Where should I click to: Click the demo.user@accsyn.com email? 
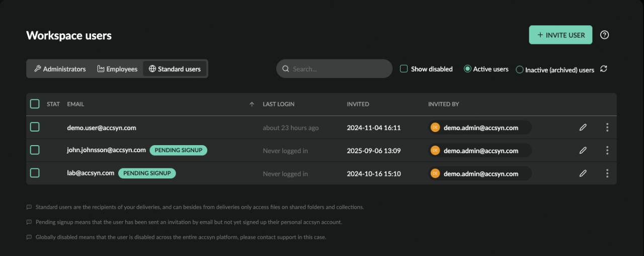[x=102, y=127]
